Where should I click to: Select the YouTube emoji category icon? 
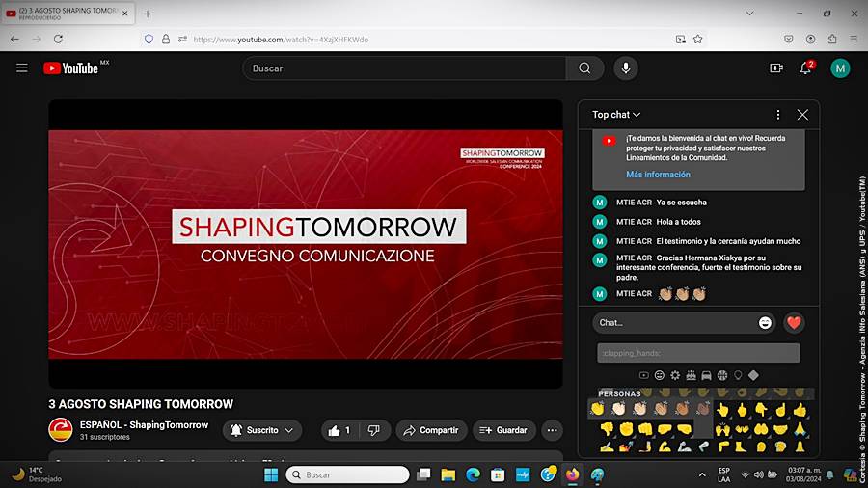click(x=643, y=375)
